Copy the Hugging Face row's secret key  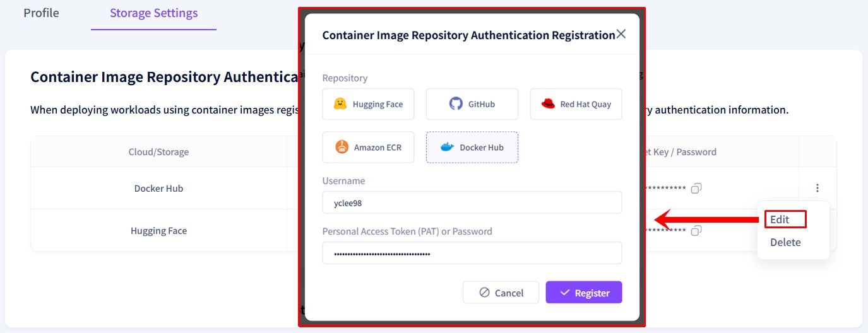click(x=696, y=231)
